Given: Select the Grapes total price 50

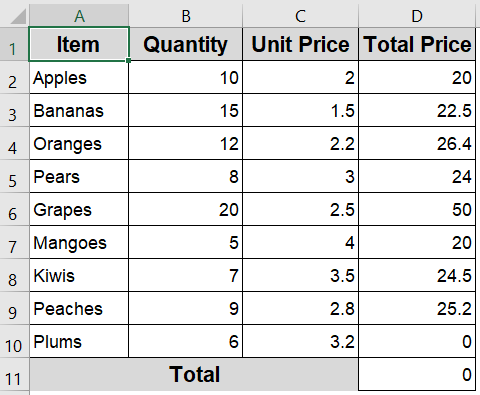Looking at the screenshot, I should point(417,209).
